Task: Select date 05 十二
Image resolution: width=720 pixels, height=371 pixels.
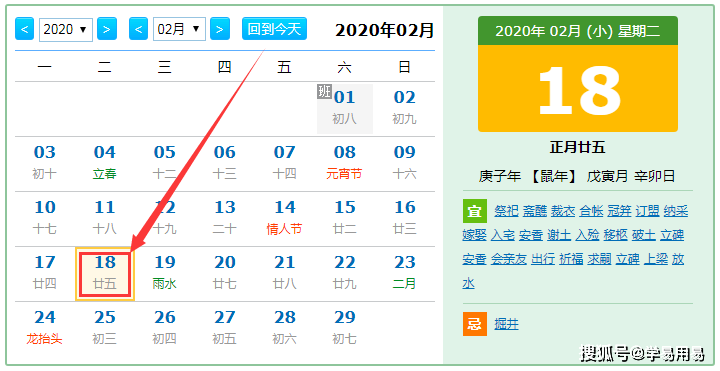Action: pos(164,163)
